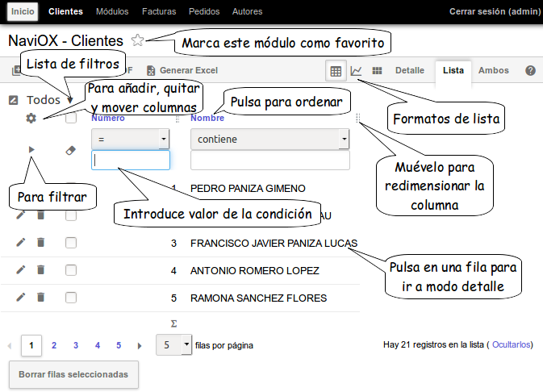Edit row of FRANCISCO JAVIER PANIZA LUCAS

(21, 243)
